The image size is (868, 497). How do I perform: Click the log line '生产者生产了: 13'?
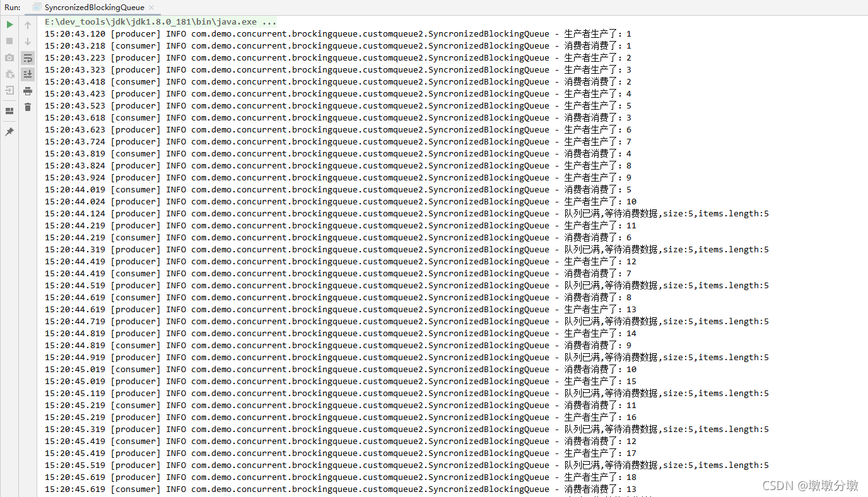point(341,310)
